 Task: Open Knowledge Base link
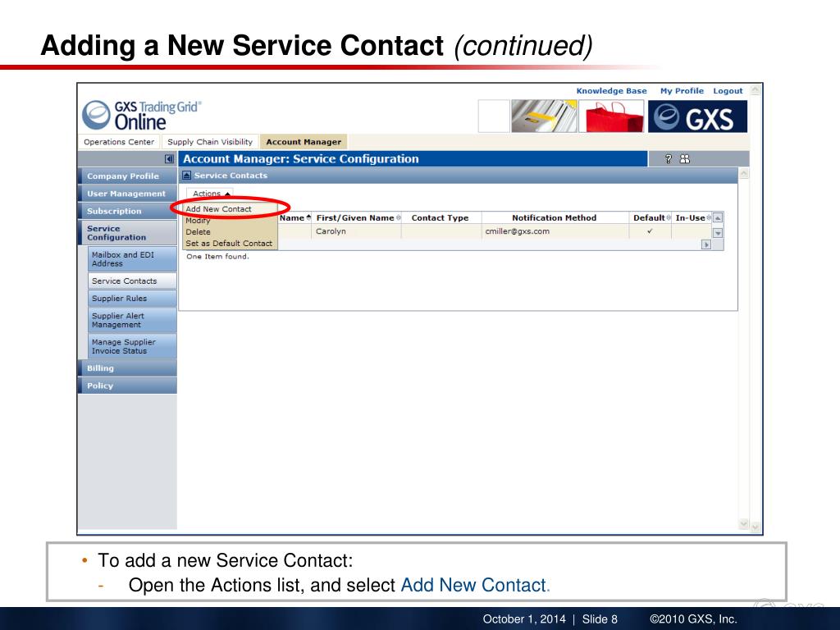tap(611, 91)
